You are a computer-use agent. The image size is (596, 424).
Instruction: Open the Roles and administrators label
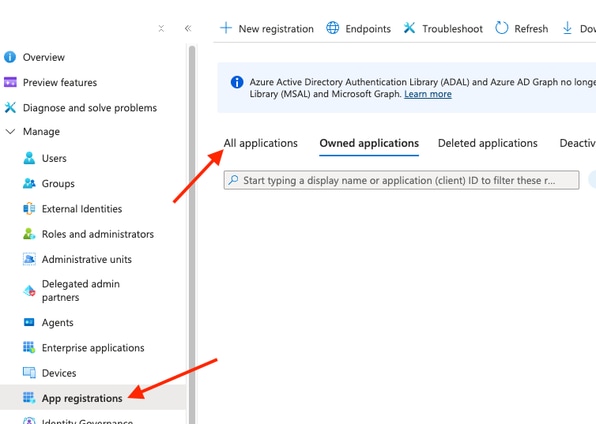(98, 234)
